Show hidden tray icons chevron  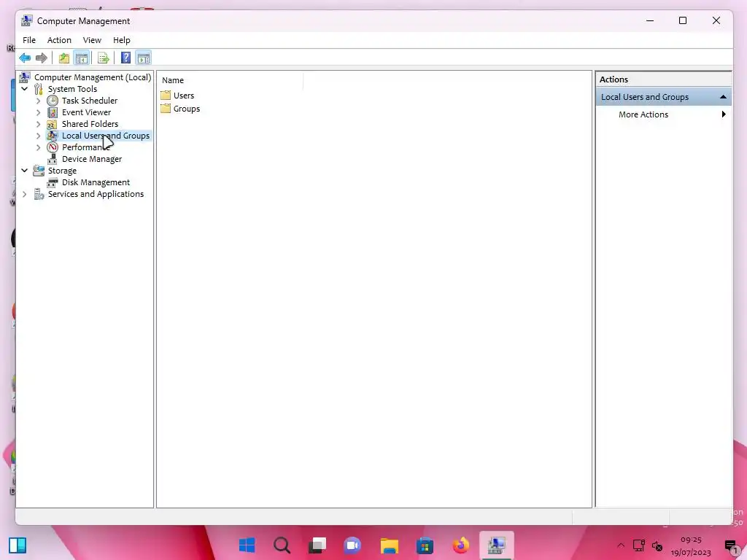coord(620,545)
